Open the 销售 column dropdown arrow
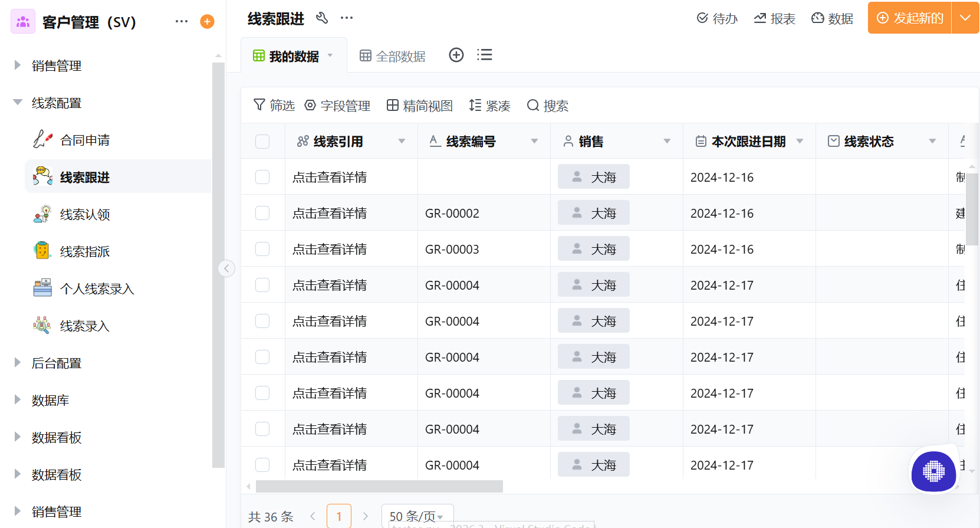This screenshot has height=528, width=980. pos(667,142)
